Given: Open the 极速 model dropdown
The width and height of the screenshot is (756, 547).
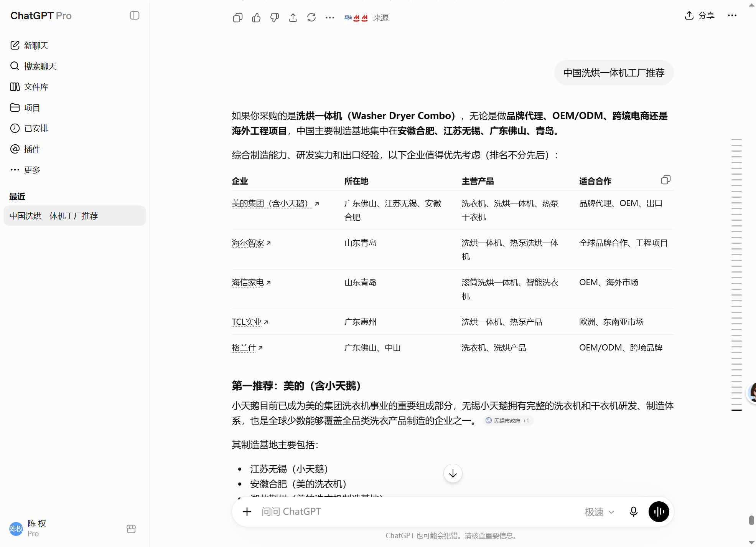Looking at the screenshot, I should [x=599, y=512].
